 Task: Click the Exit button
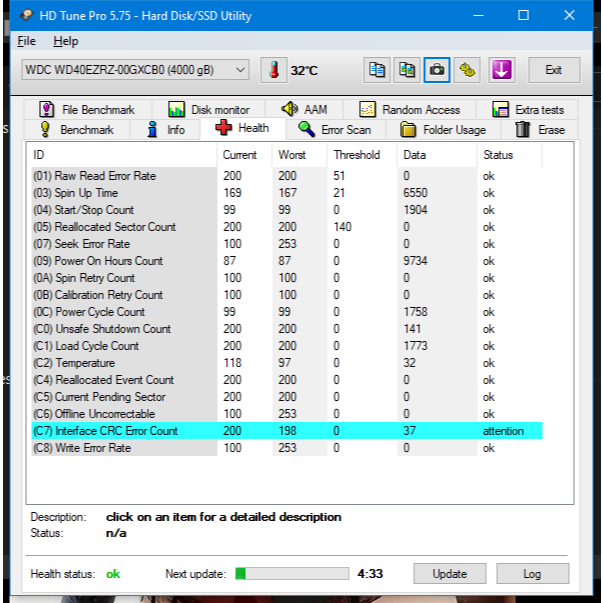(x=553, y=70)
